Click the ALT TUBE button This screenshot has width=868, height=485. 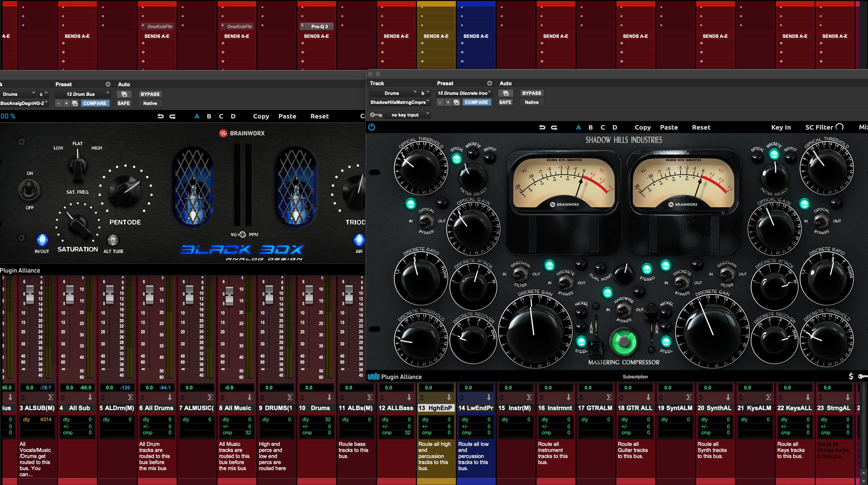point(113,240)
